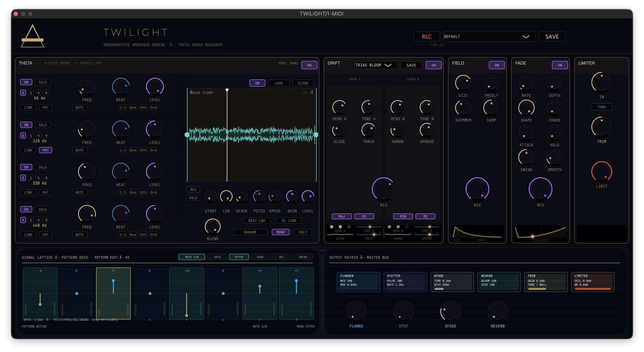Click the DENS A knob

[339, 107]
